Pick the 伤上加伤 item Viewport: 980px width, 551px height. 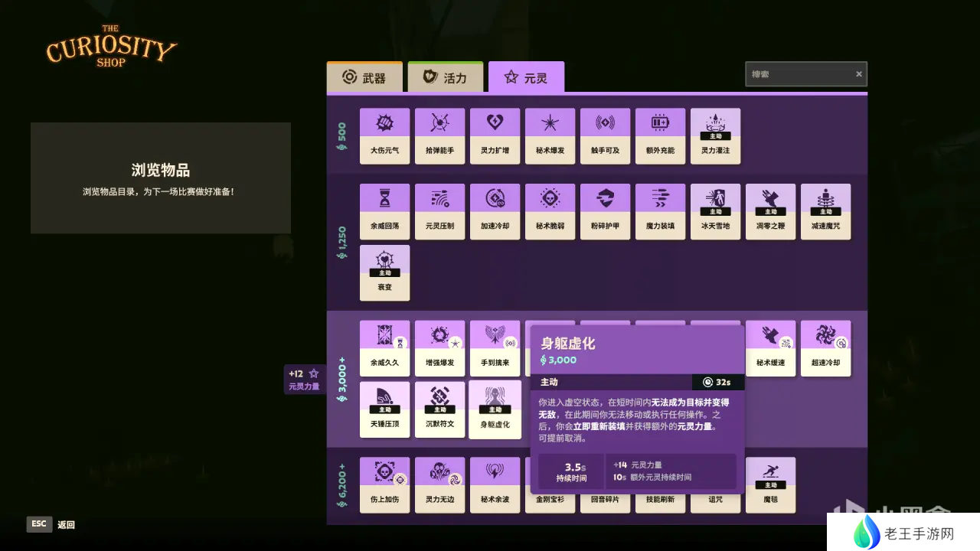pos(384,484)
